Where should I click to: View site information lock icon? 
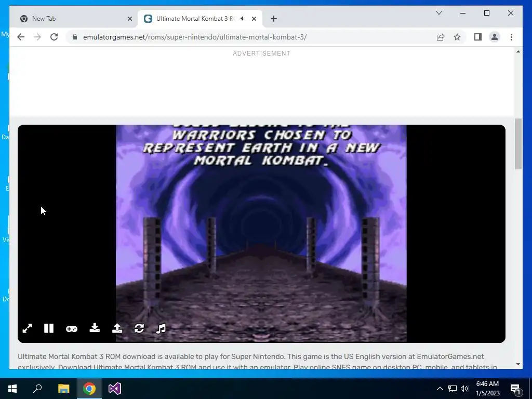pos(75,37)
